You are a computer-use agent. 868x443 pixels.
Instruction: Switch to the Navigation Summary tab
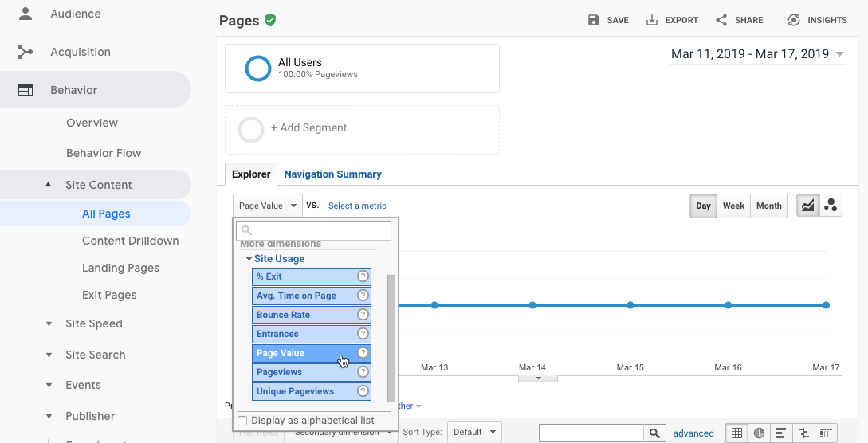click(x=332, y=174)
